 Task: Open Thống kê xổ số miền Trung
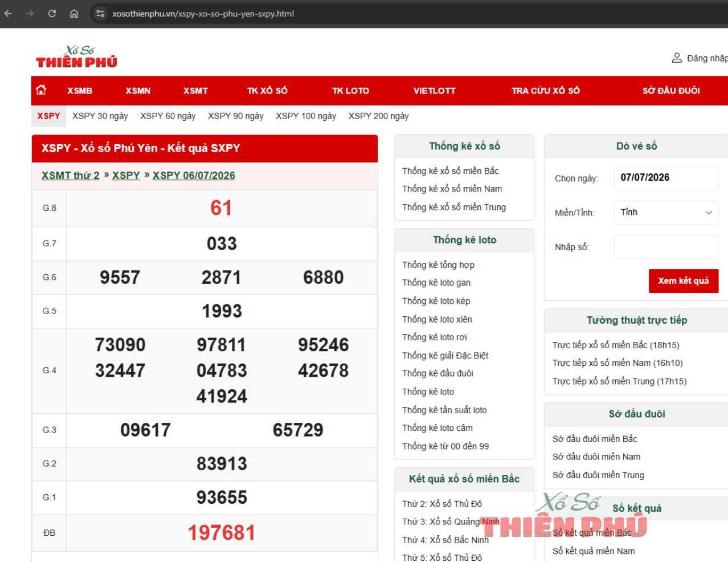[x=454, y=207]
